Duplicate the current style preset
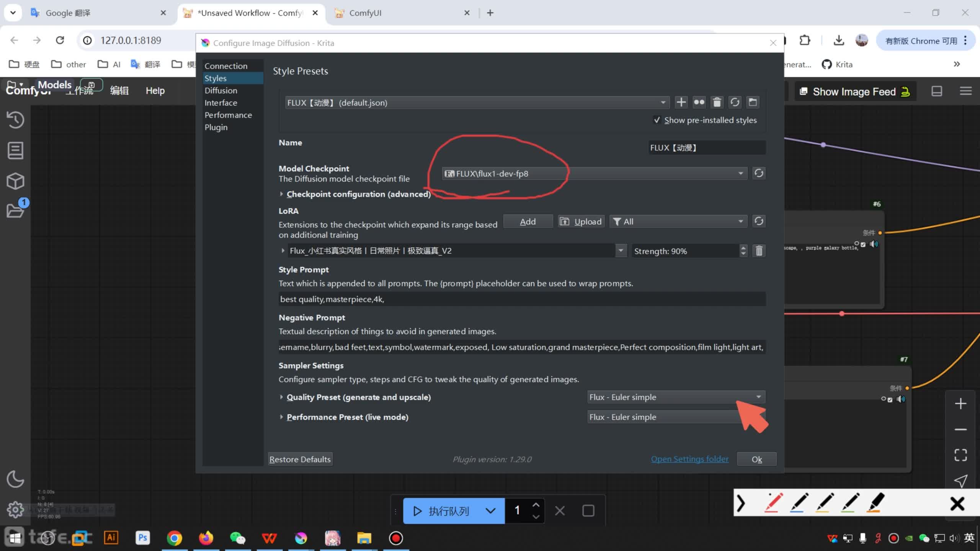 point(699,102)
